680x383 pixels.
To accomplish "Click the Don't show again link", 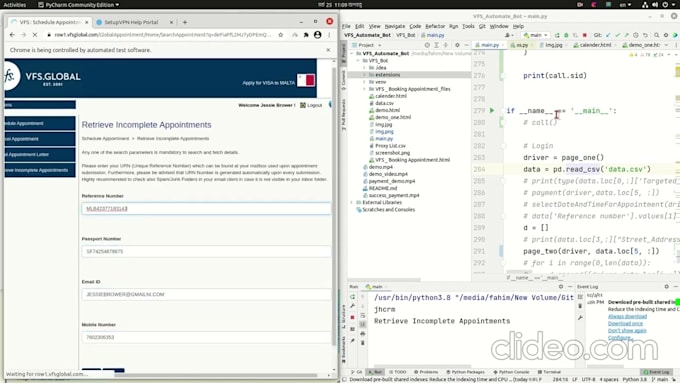I will tap(627, 331).
